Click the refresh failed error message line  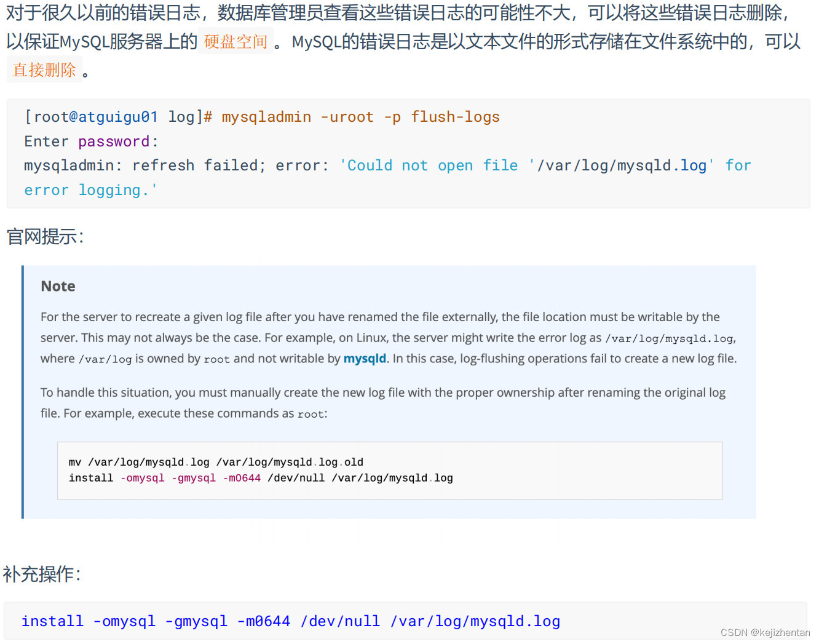coord(387,165)
